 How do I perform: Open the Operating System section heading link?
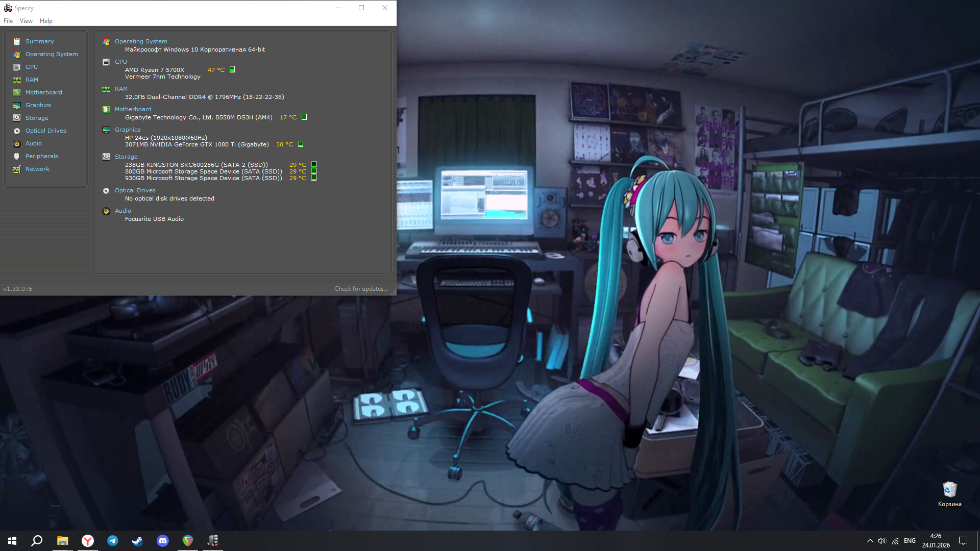point(141,41)
